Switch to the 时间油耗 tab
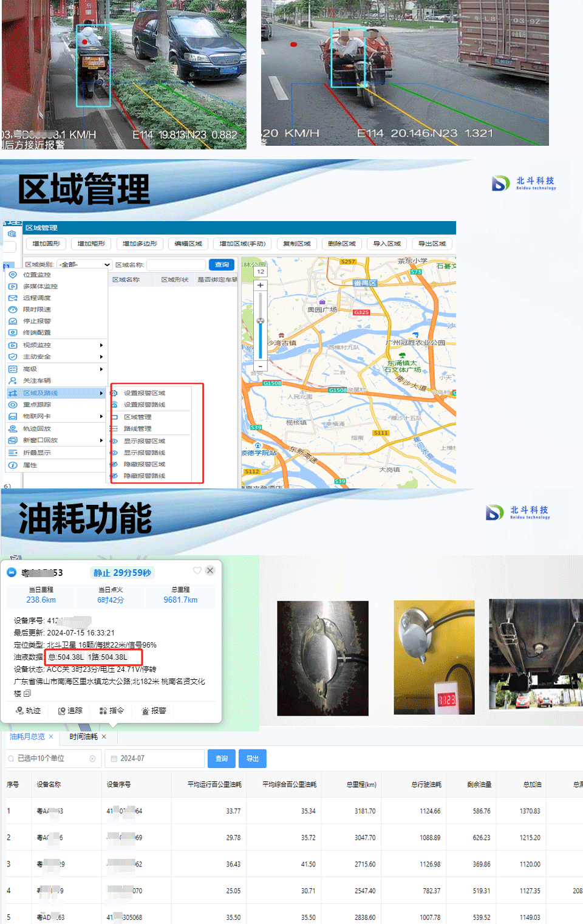583x924 pixels. point(83,737)
